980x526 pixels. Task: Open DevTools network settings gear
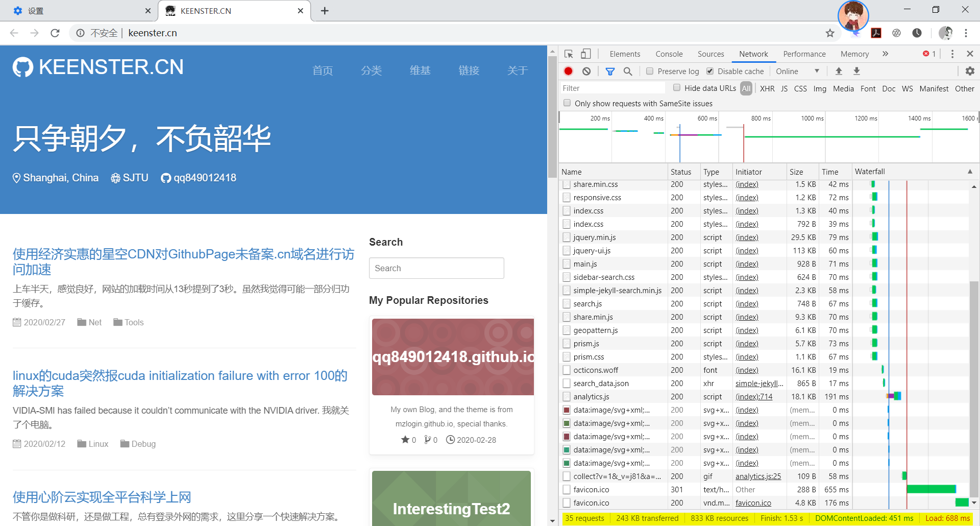tap(969, 71)
